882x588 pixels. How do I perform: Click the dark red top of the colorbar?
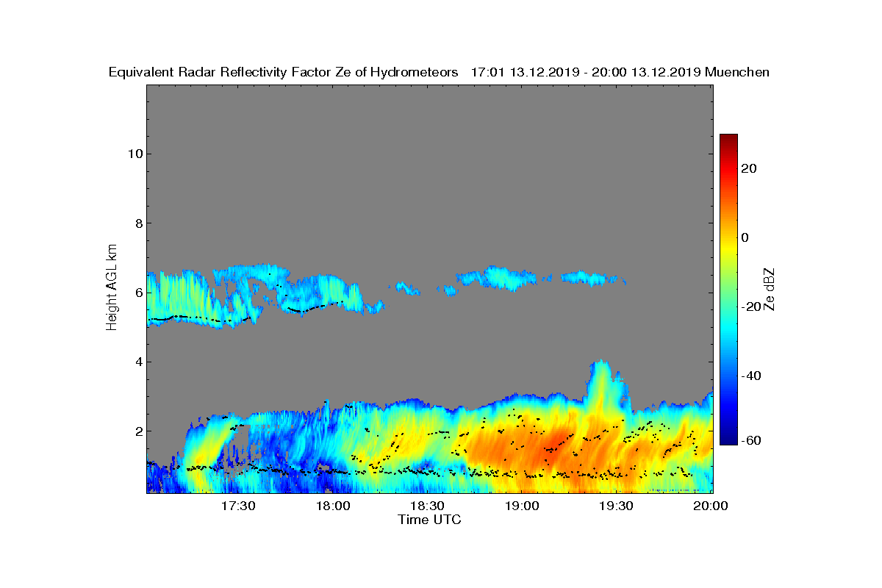pyautogui.click(x=728, y=140)
